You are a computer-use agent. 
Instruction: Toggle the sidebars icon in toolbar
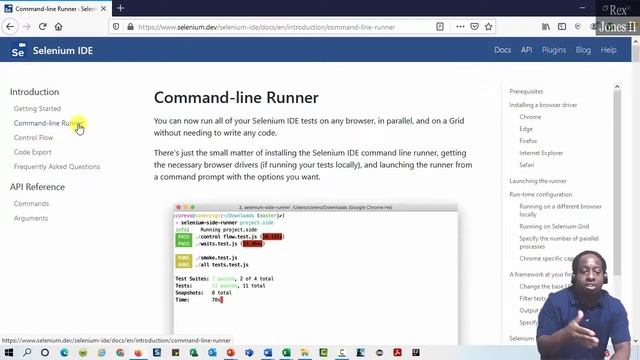tap(562, 27)
